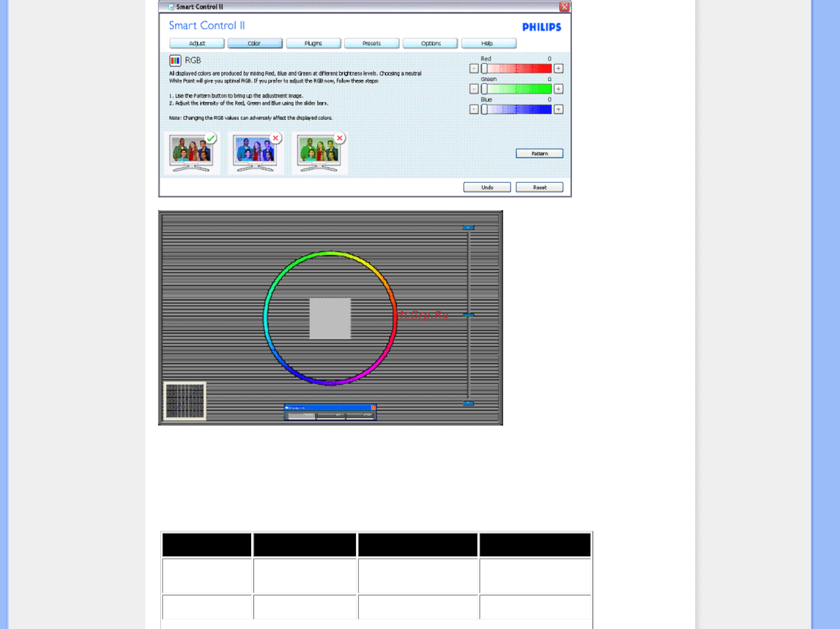Increase Blue value with plus button

point(558,109)
